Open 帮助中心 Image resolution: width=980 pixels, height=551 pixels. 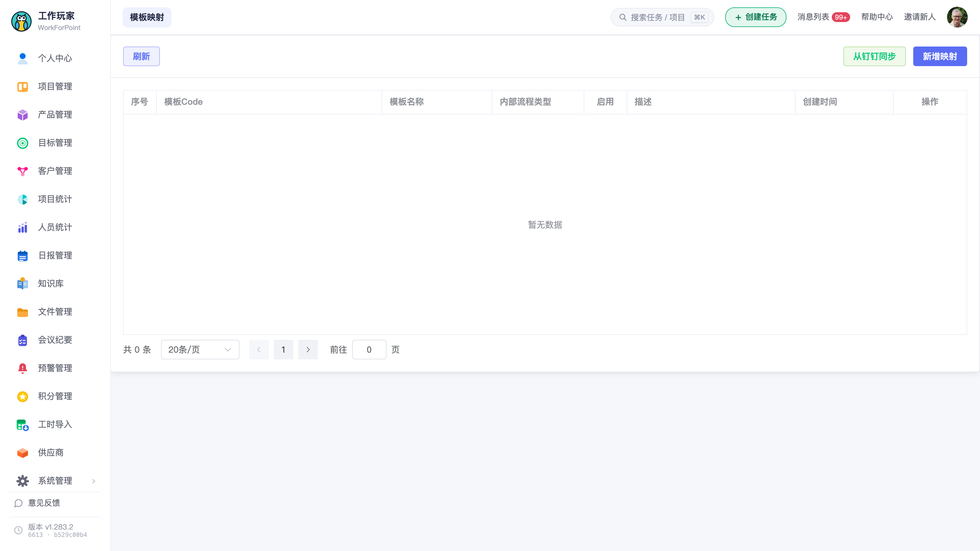coord(877,17)
